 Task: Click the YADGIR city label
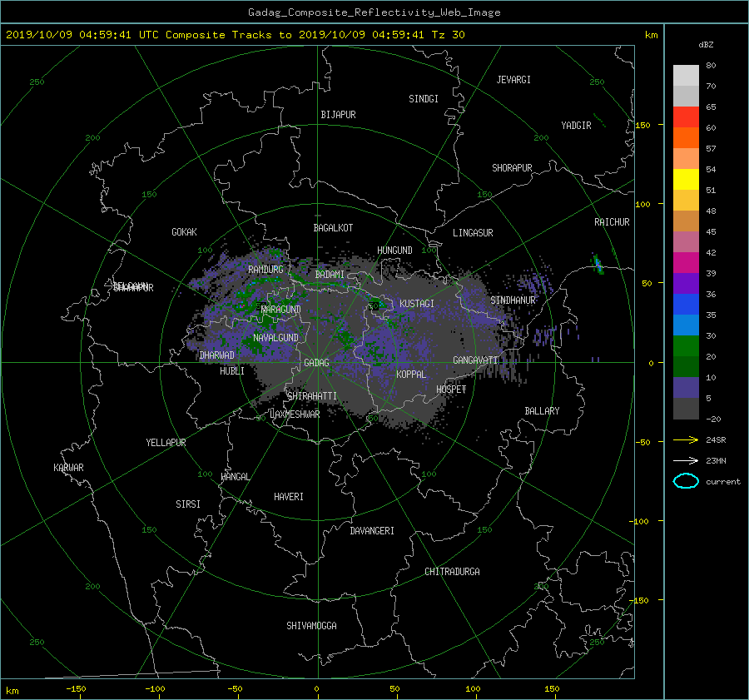pos(576,126)
